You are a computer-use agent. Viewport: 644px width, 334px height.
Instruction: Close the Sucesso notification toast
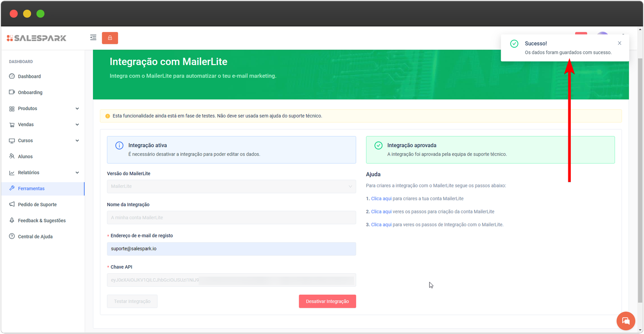tap(619, 43)
